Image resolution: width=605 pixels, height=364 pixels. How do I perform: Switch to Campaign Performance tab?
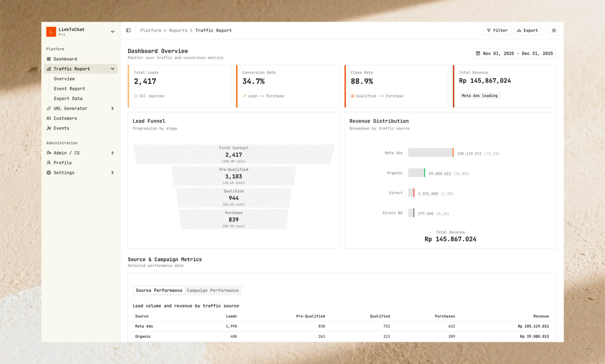(x=212, y=290)
